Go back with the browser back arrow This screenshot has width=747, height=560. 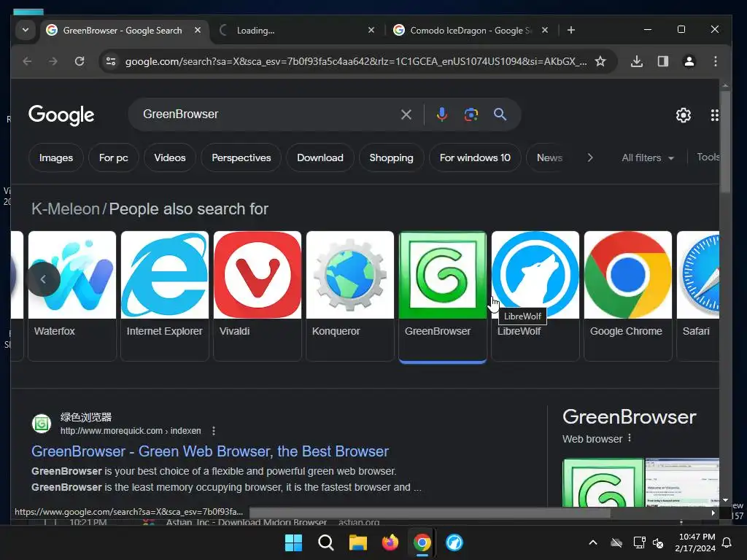point(27,61)
